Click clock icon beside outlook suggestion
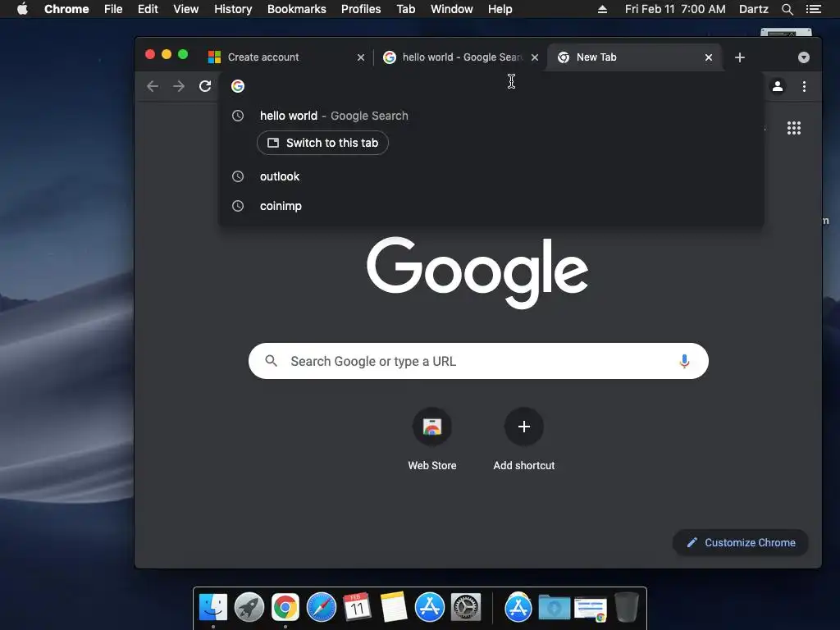The width and height of the screenshot is (840, 630). [238, 177]
